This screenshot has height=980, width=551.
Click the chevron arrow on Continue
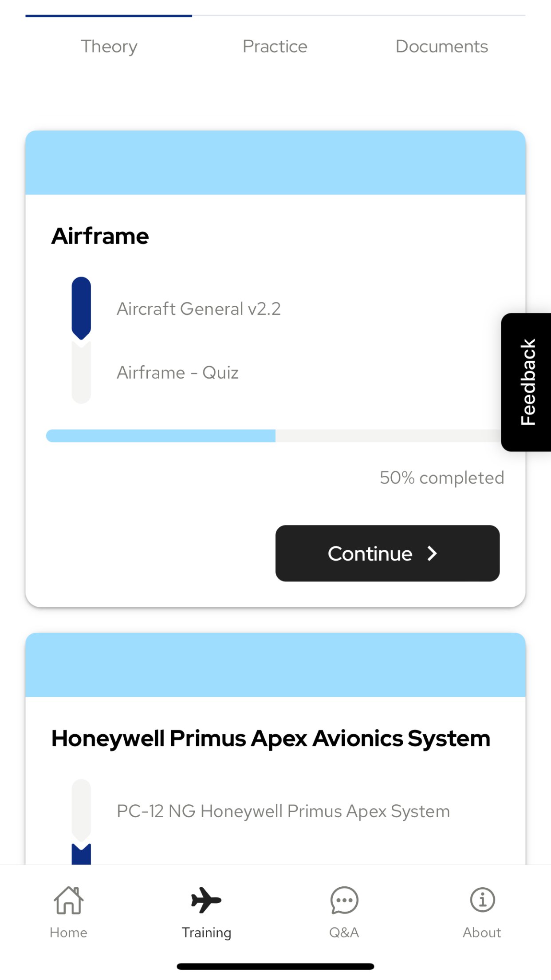(432, 553)
